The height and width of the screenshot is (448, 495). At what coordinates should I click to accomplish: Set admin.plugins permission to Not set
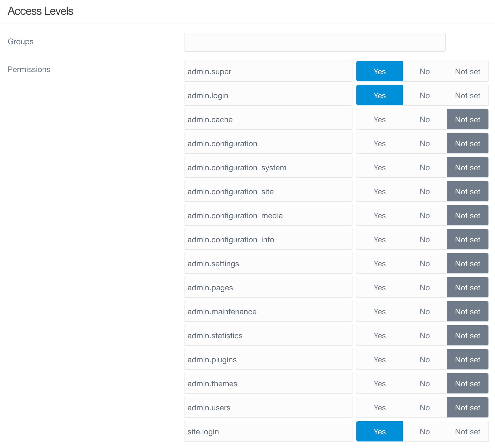pyautogui.click(x=467, y=359)
